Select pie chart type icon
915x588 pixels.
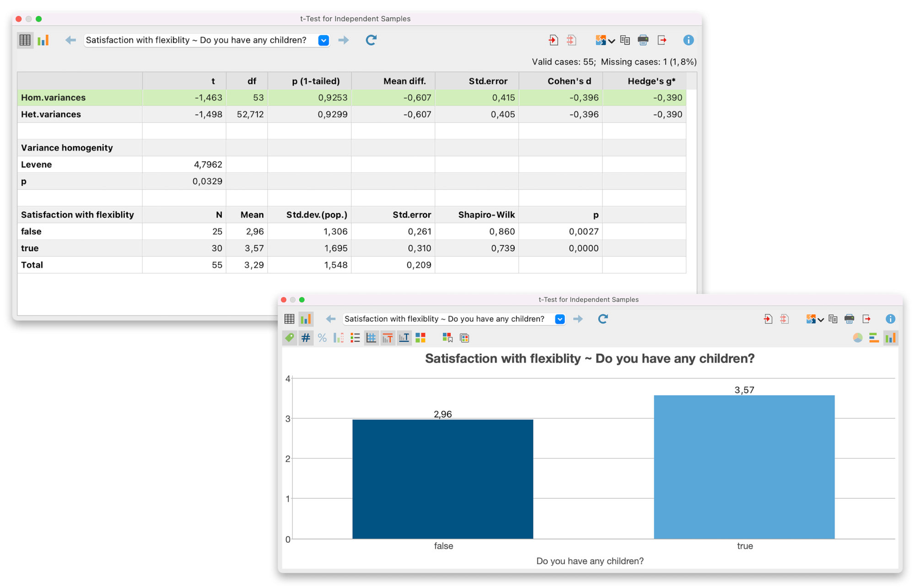(x=858, y=338)
